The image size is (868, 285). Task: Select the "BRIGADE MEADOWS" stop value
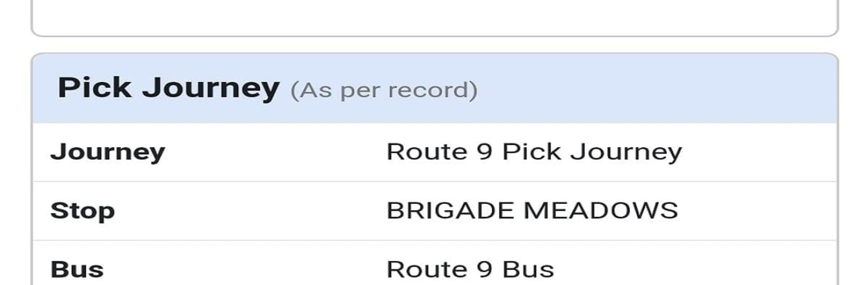pyautogui.click(x=532, y=211)
